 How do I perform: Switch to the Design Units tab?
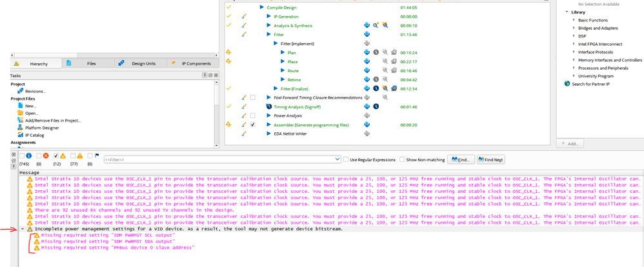[x=143, y=64]
